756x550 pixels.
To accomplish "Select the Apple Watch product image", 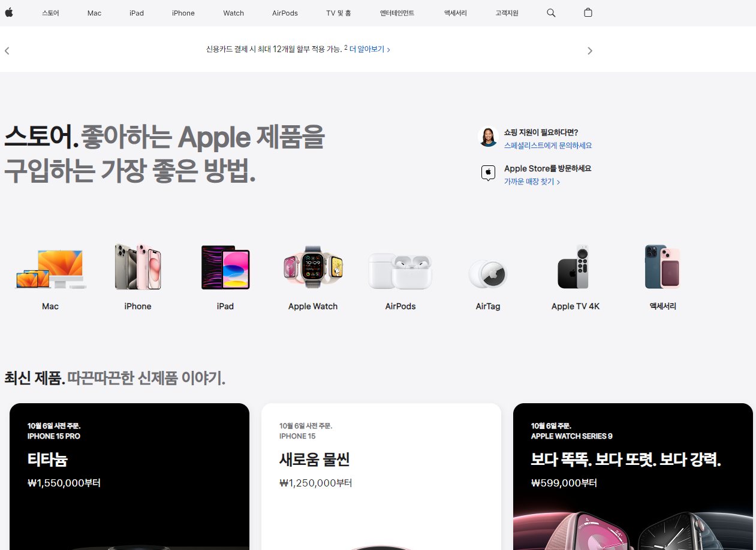I will [x=313, y=267].
